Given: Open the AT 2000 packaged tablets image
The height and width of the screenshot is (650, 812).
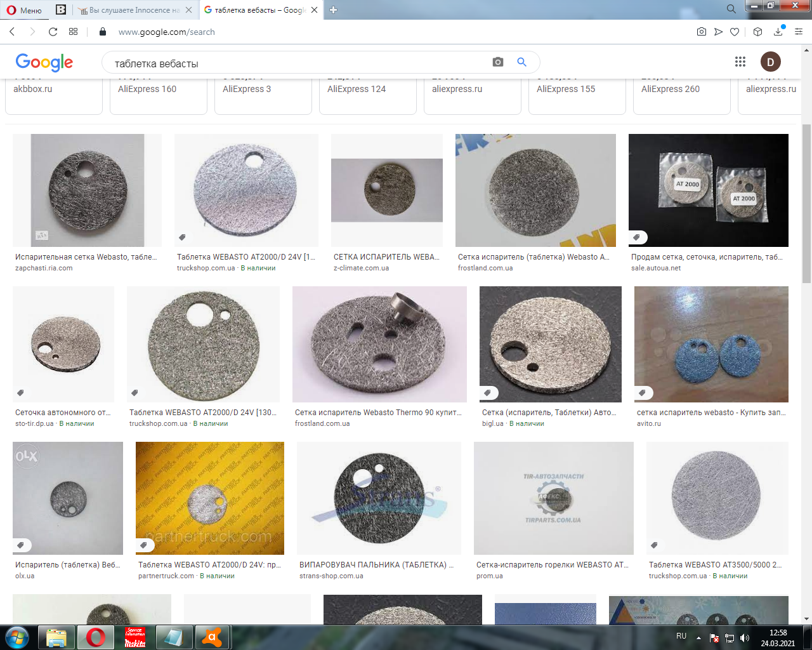Looking at the screenshot, I should click(708, 190).
